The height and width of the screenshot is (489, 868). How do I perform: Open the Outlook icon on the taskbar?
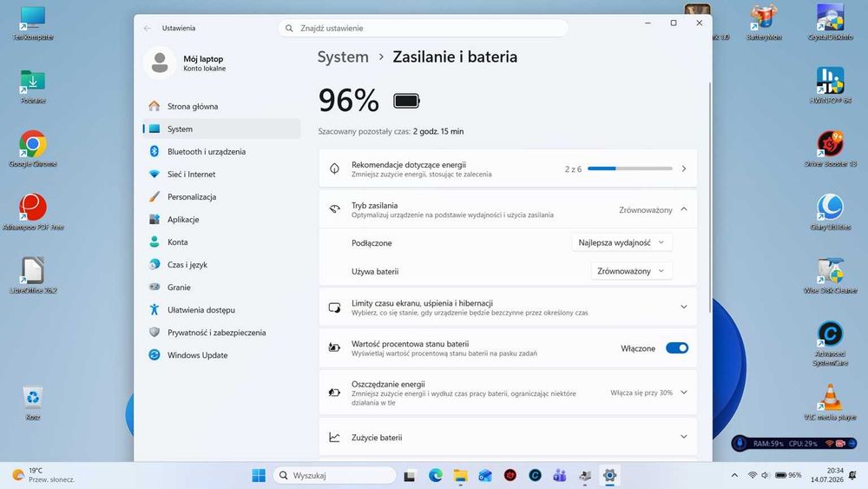point(485,475)
